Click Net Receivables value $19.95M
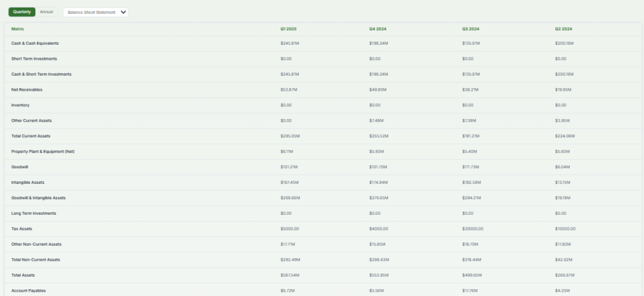 (563, 89)
